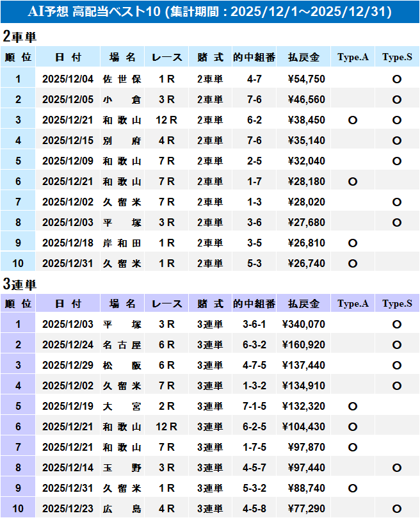Viewport: 420px width, 518px height.
Task: Select the ¥160,920 payout cell
Action: click(x=303, y=344)
